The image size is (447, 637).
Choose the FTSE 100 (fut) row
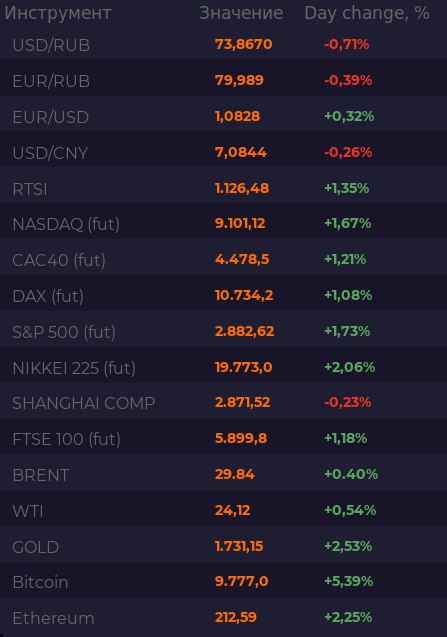[x=224, y=439]
